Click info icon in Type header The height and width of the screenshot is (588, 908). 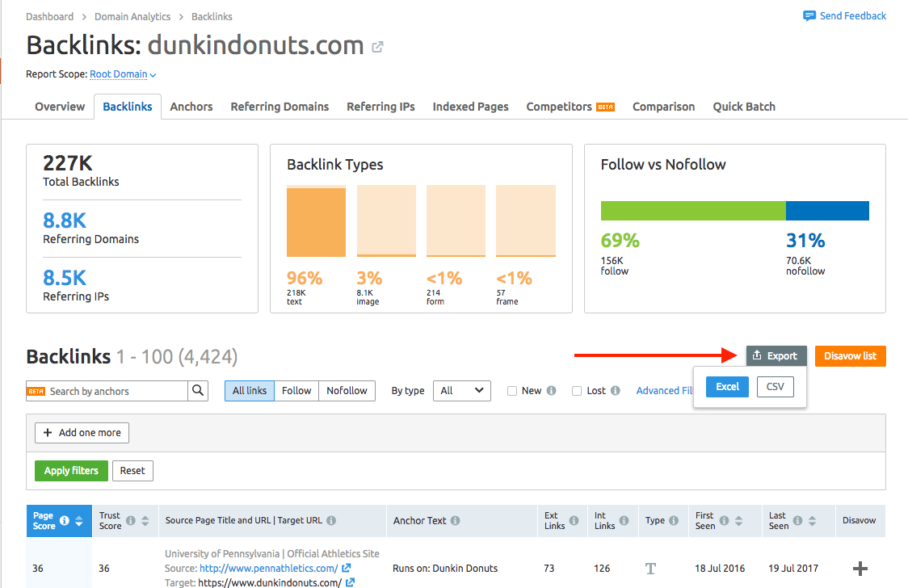click(x=674, y=520)
